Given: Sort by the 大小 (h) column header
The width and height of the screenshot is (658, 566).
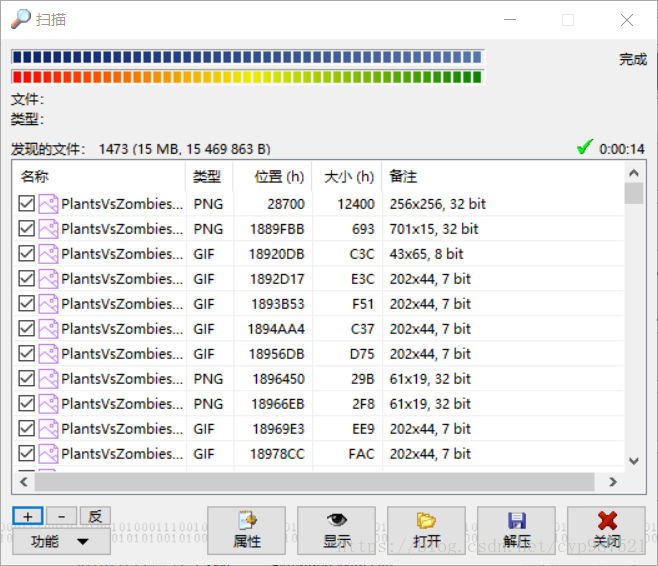Looking at the screenshot, I should click(347, 177).
